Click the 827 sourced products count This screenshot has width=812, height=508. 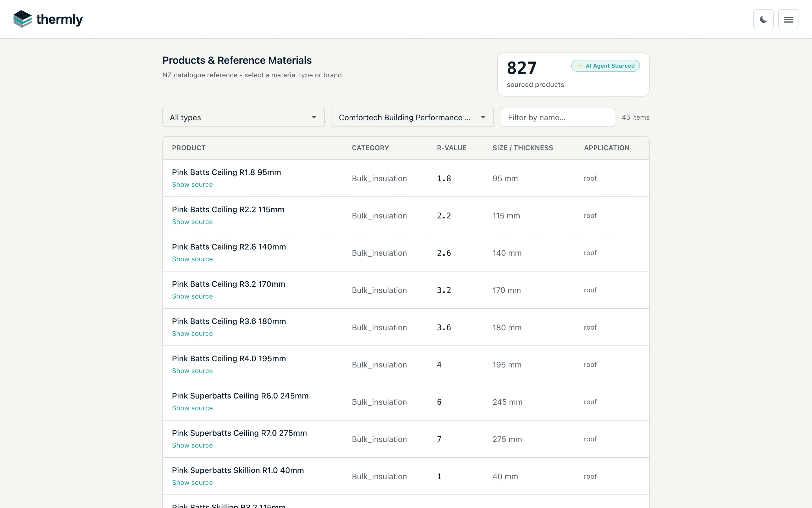521,68
